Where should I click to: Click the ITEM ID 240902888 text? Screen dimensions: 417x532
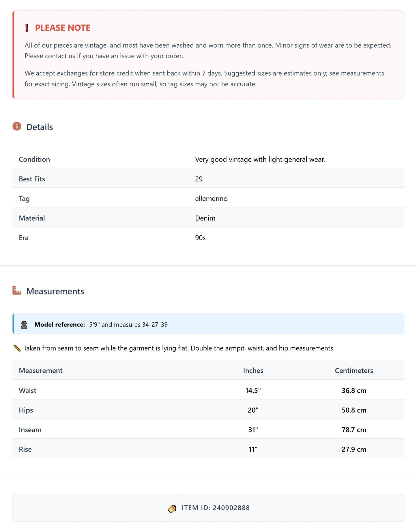(x=216, y=508)
